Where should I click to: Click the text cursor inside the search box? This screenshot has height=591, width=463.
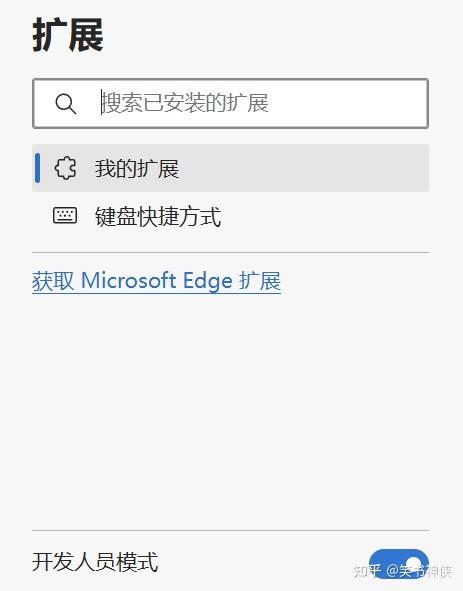101,102
